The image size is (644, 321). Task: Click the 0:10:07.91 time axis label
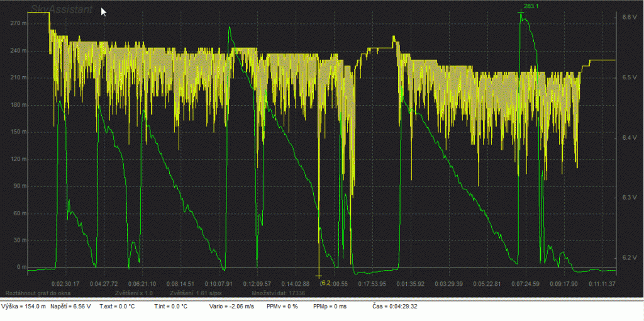click(218, 284)
